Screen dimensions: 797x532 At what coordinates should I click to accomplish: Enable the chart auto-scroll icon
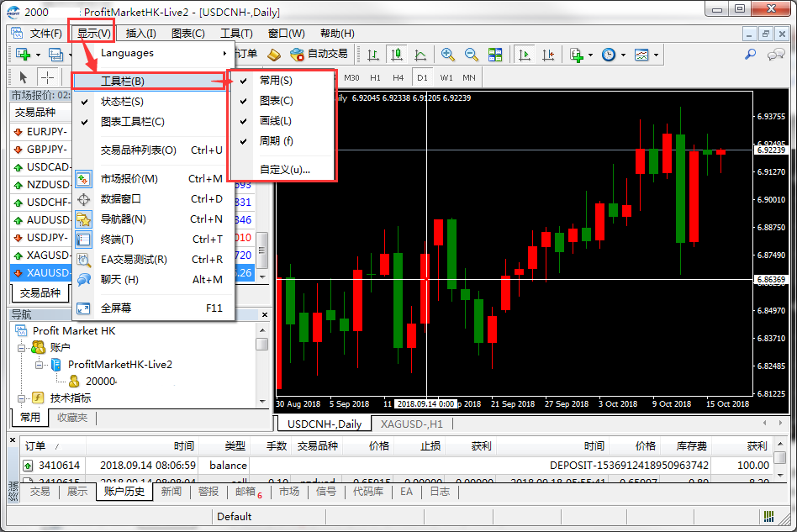pos(525,55)
